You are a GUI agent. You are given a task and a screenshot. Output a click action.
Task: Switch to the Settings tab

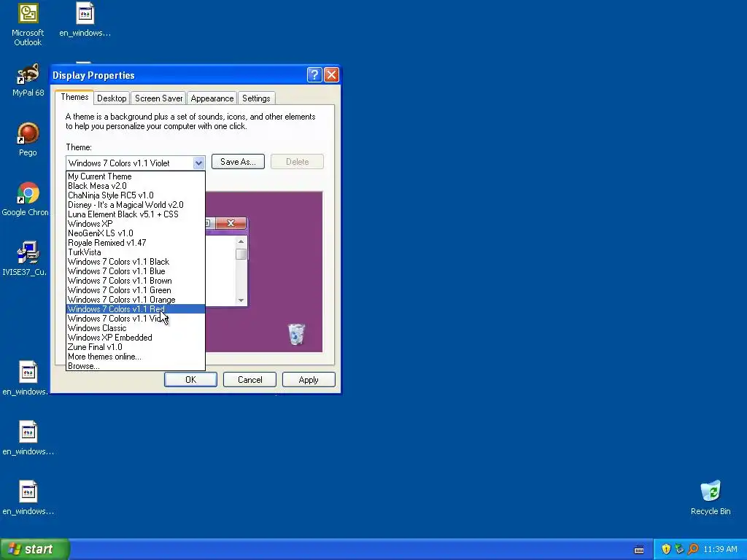256,98
